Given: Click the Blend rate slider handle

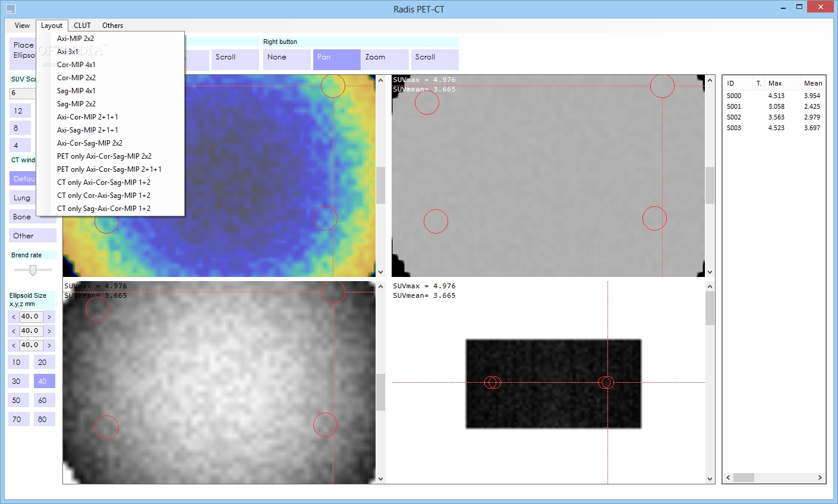Looking at the screenshot, I should [x=33, y=270].
